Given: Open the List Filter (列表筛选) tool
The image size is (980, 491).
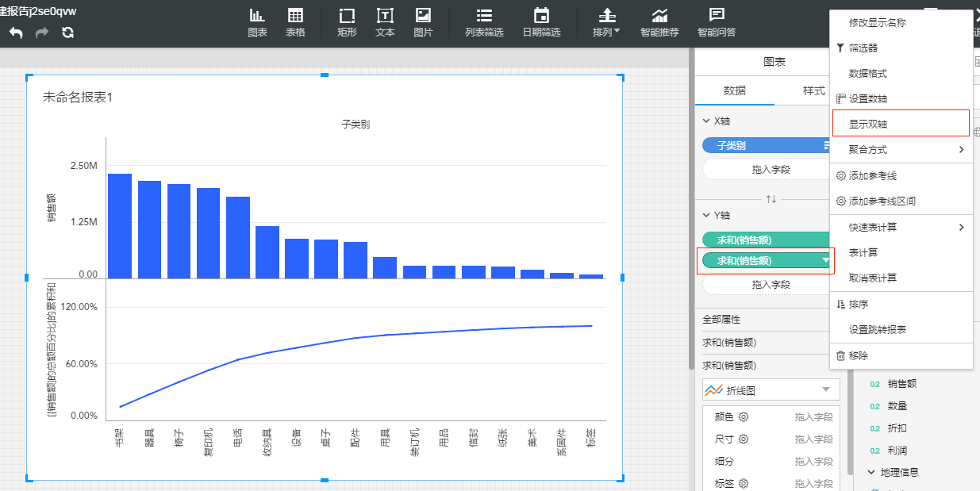Looking at the screenshot, I should click(x=484, y=22).
